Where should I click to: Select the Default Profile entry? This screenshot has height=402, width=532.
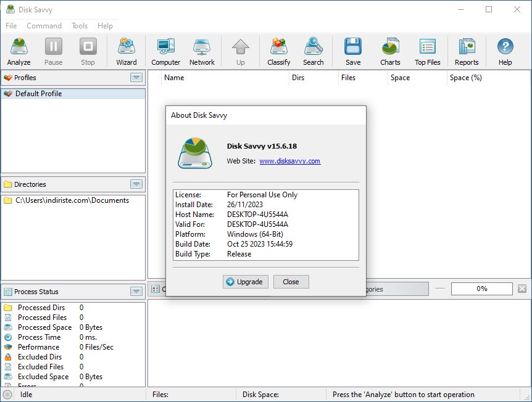(x=73, y=94)
